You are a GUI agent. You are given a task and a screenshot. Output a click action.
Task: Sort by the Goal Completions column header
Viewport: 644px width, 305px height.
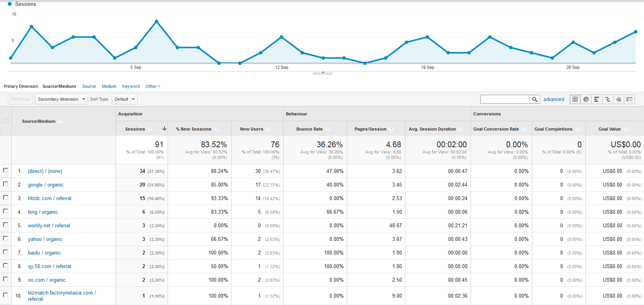pyautogui.click(x=553, y=129)
